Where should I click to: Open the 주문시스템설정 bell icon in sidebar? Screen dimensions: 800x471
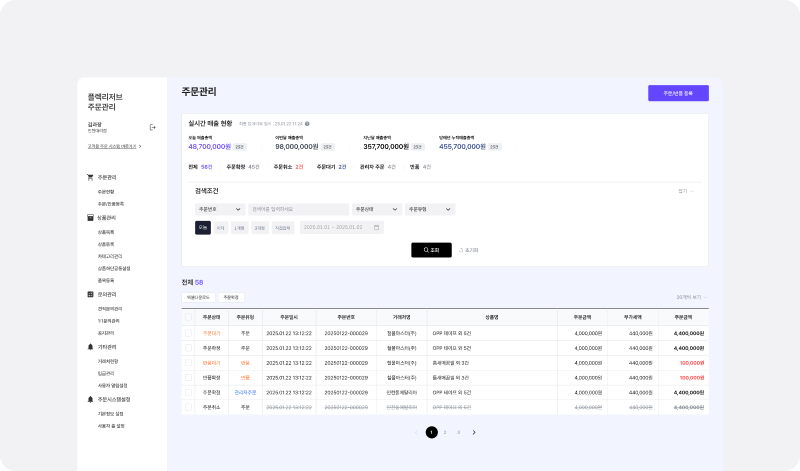(90, 400)
